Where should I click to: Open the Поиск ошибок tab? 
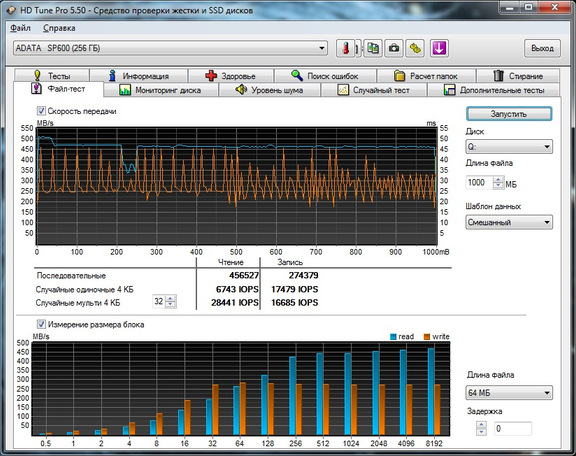325,76
